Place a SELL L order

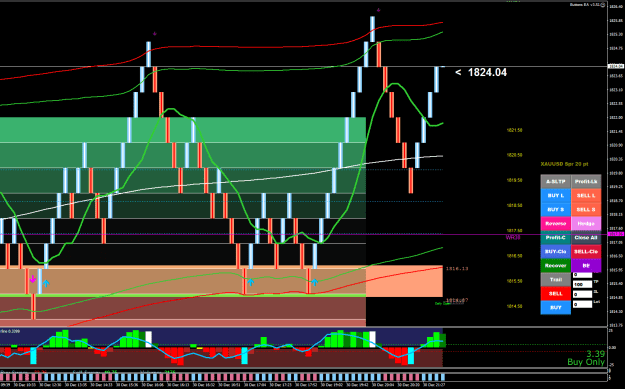click(586, 196)
